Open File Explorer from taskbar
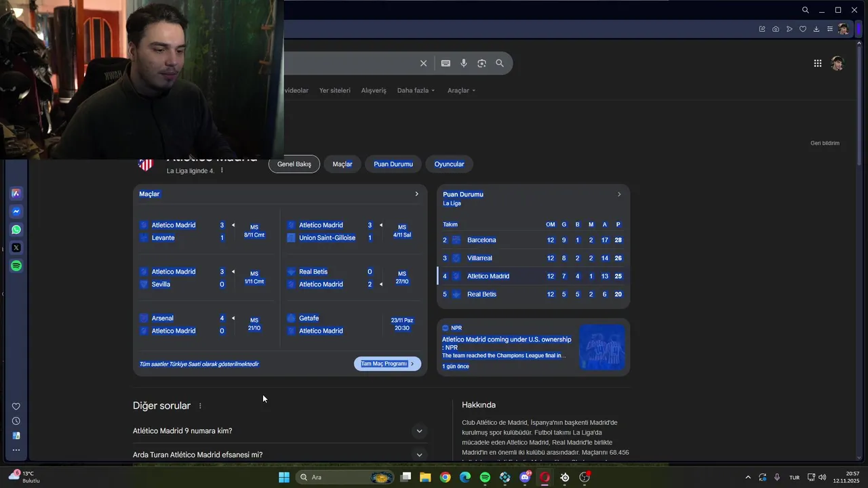 [x=425, y=477]
